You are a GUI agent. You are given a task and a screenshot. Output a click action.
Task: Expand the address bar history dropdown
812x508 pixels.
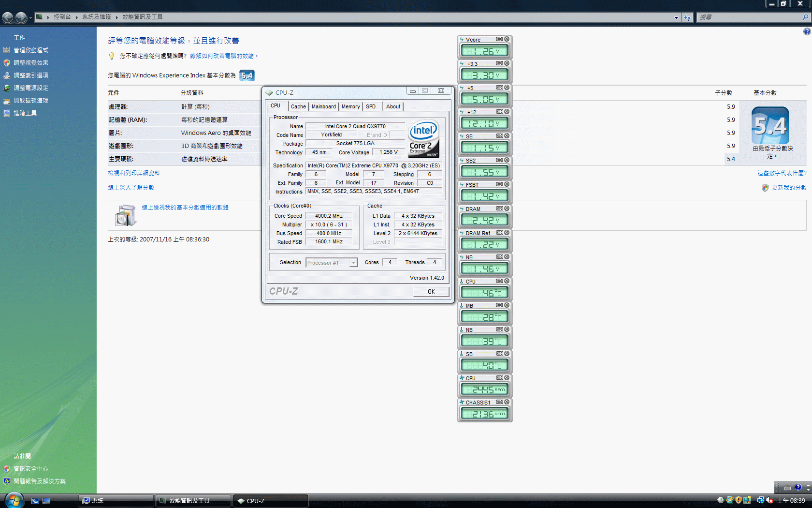[x=676, y=17]
